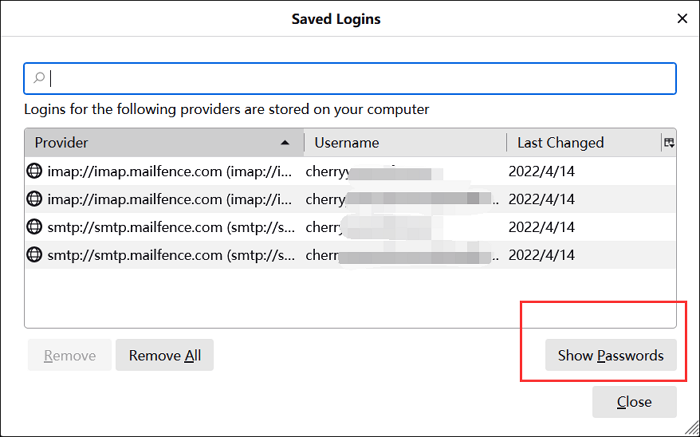This screenshot has width=700, height=437.
Task: Click globe icon of first imap login
Action: (x=35, y=171)
